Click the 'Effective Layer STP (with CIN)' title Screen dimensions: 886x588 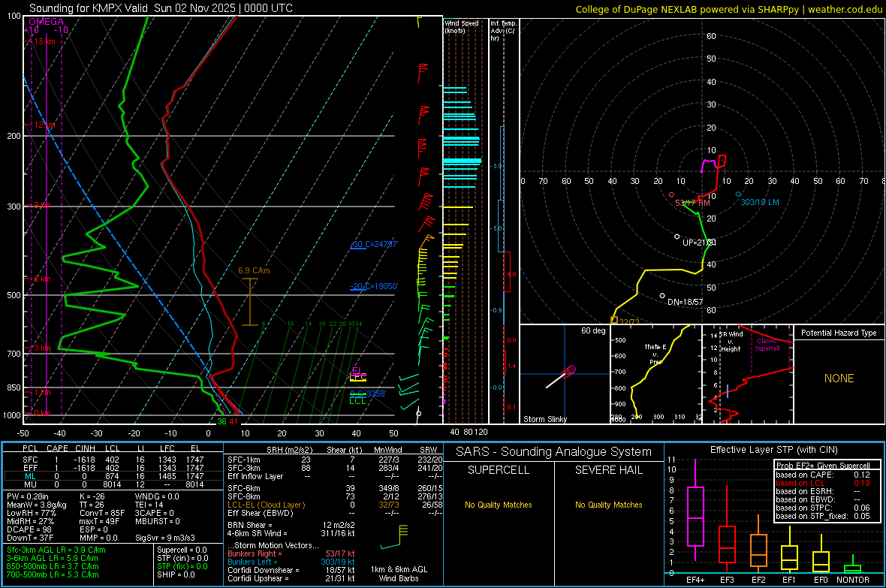pos(773,450)
